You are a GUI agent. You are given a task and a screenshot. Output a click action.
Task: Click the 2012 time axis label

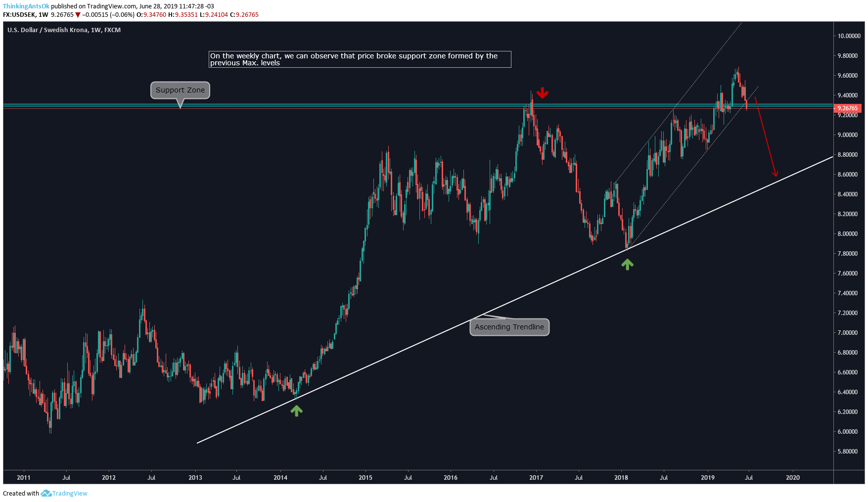[109, 478]
